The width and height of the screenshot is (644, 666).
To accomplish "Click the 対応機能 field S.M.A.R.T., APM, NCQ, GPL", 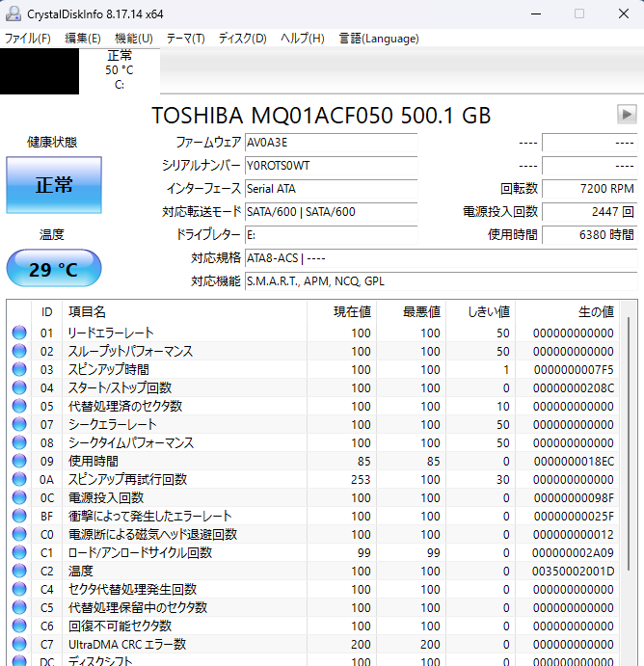I will [441, 281].
